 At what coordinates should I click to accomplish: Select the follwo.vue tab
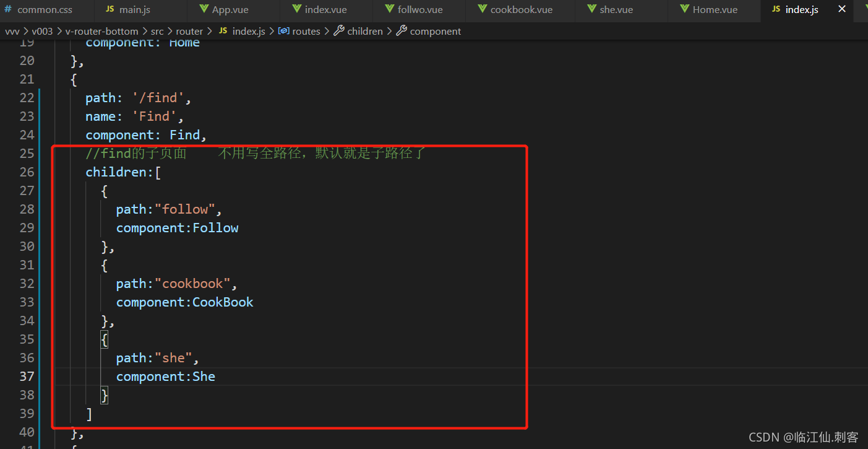(420, 10)
